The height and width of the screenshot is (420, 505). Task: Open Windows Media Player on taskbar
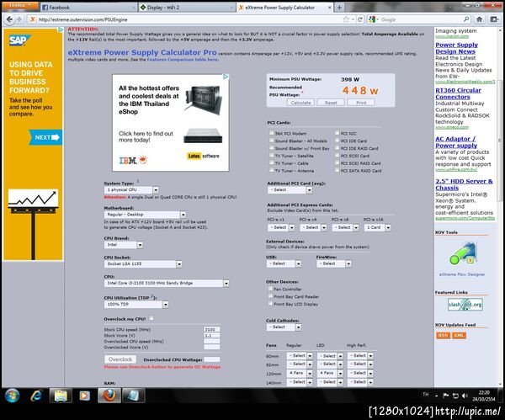coord(84,396)
